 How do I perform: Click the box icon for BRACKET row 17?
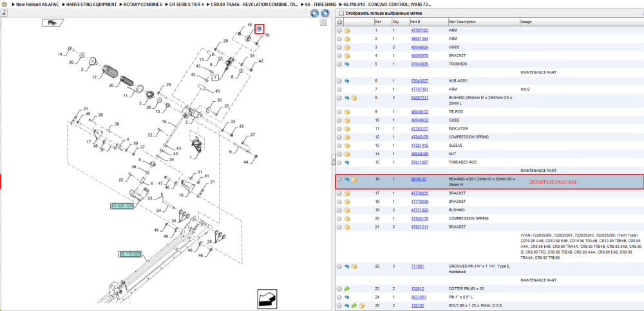click(346, 193)
